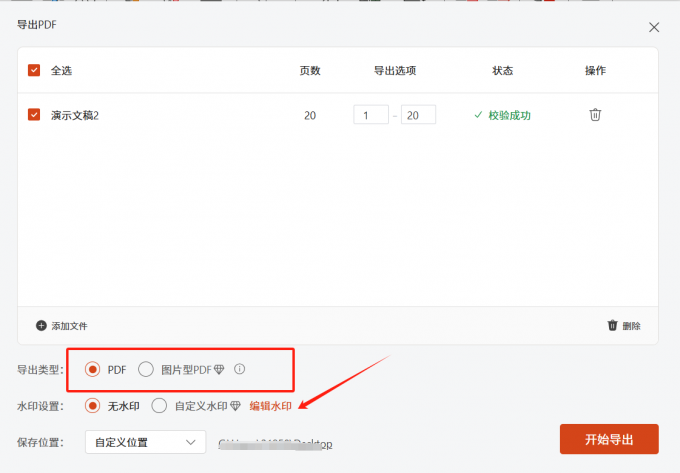The image size is (680, 473).
Task: Click the 页数 column header
Action: click(310, 71)
